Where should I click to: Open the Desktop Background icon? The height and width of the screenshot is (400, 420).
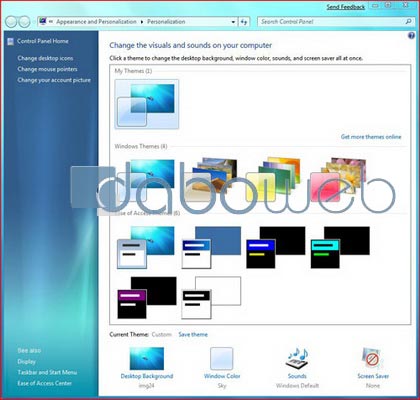[147, 358]
